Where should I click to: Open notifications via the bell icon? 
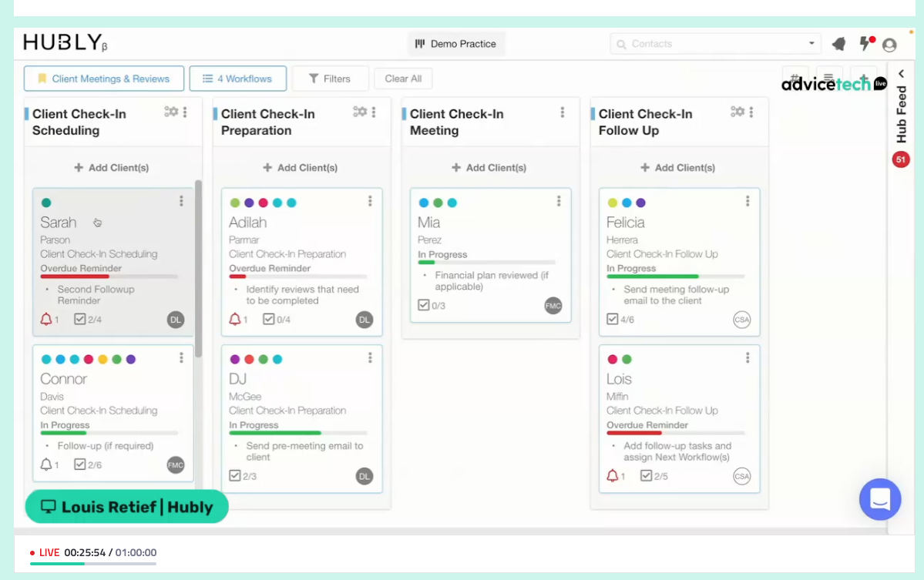pyautogui.click(x=838, y=44)
